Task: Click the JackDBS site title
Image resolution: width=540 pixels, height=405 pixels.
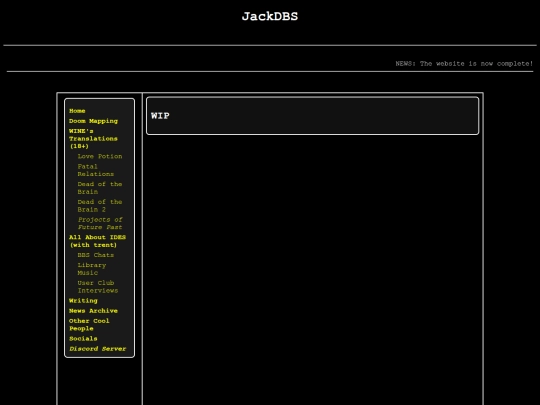Action: [x=270, y=16]
